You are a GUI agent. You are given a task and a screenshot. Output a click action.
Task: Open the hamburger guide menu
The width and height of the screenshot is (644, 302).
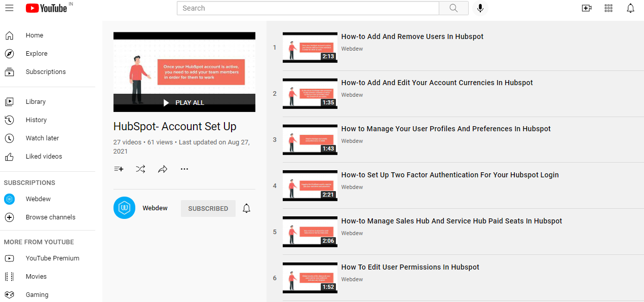point(9,8)
